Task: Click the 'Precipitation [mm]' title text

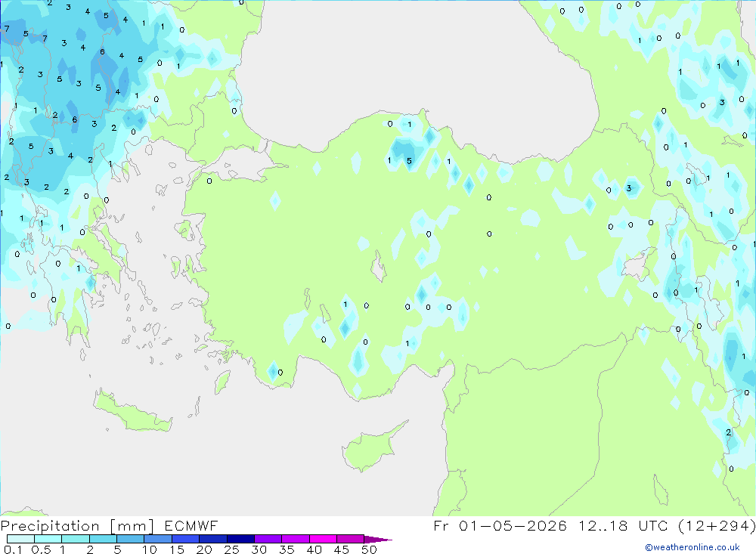Action: (77, 526)
